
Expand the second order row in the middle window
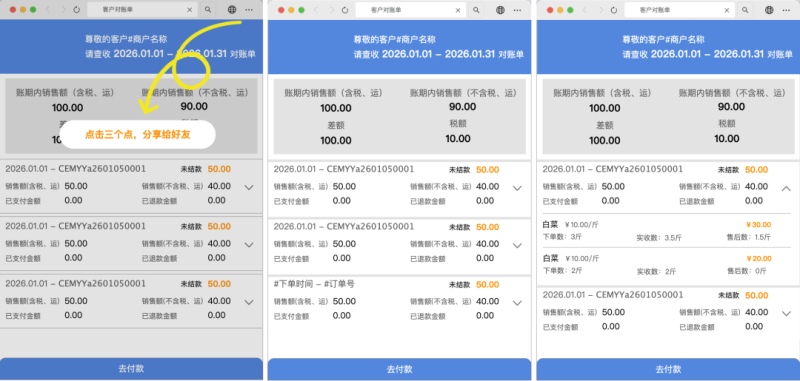517,245
